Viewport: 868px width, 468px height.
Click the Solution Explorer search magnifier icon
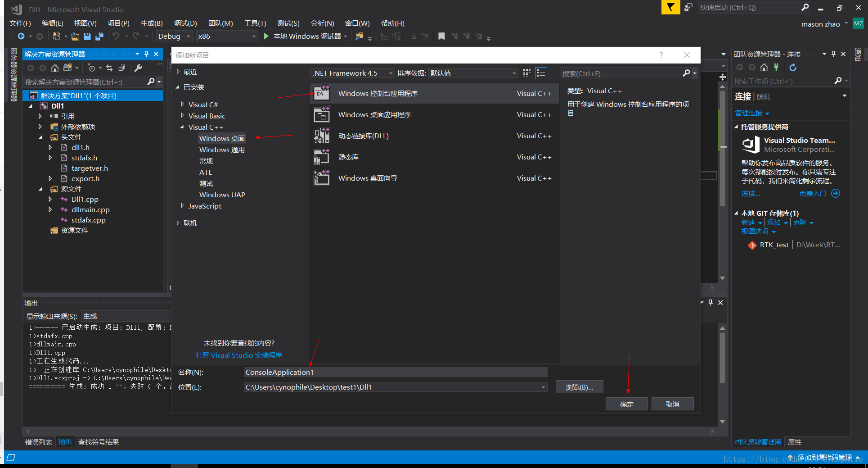(151, 82)
